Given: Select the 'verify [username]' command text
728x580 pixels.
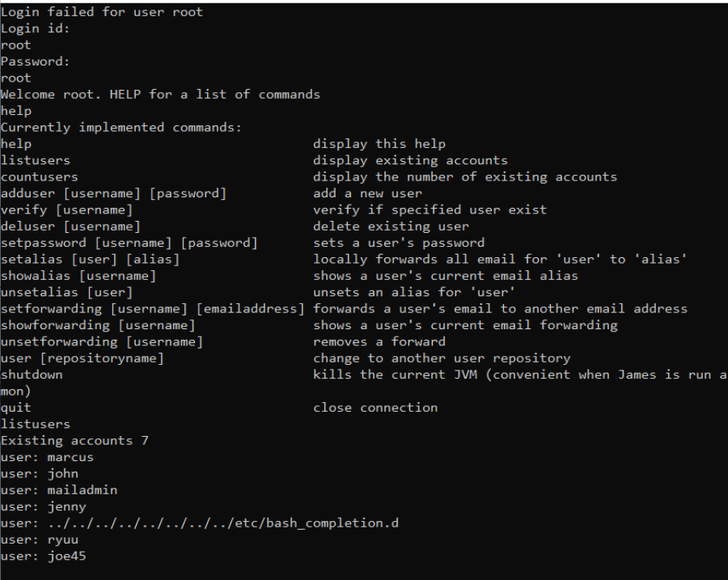Looking at the screenshot, I should click(67, 210).
